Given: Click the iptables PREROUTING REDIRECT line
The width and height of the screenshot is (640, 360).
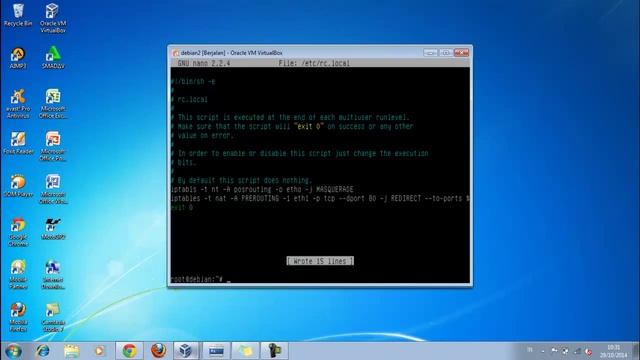Looking at the screenshot, I should [320, 198].
